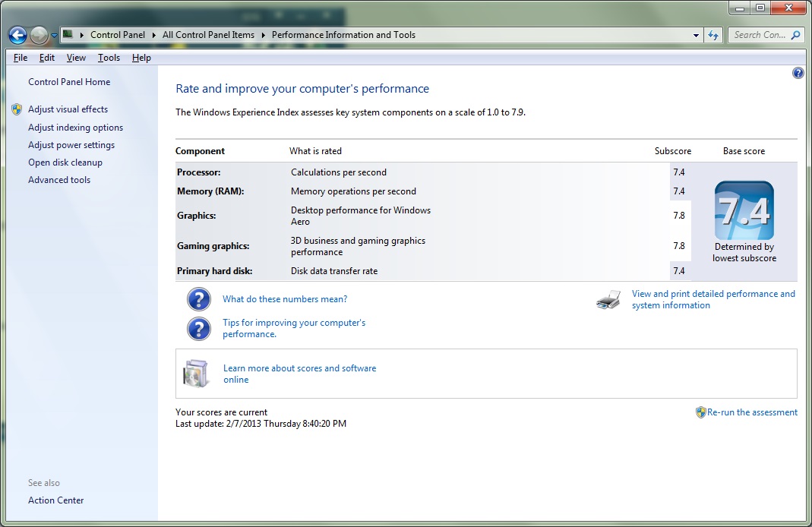
Task: Open the Edit menu
Action: pos(46,58)
